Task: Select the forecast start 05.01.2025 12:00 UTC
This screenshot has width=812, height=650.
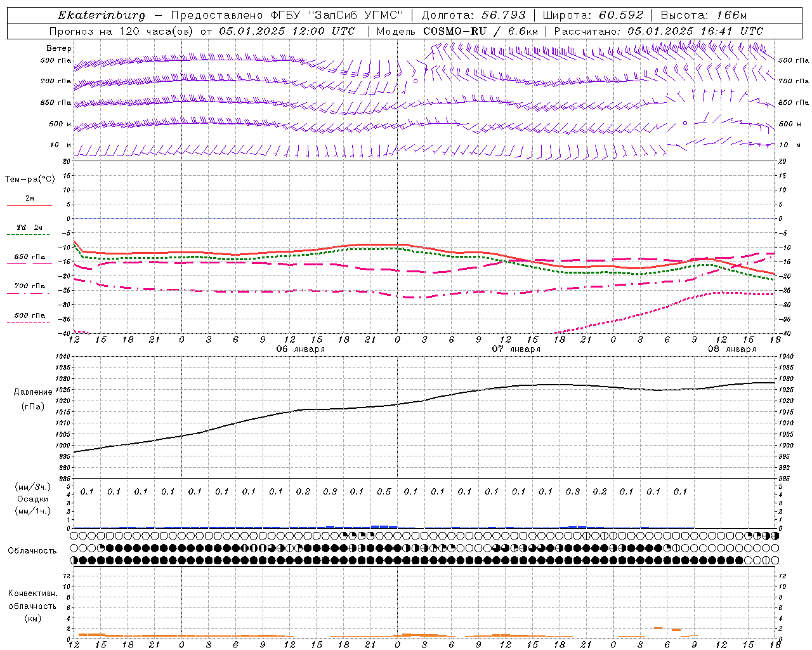Action: [x=287, y=31]
